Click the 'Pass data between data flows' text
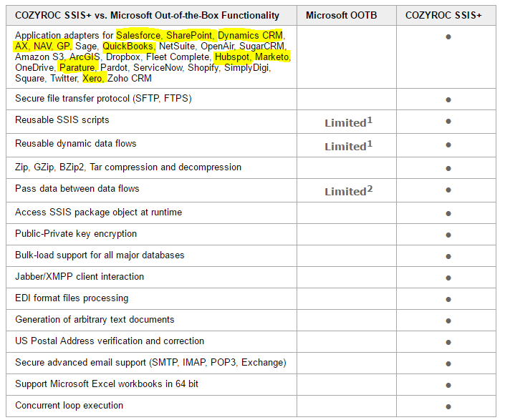 coord(77,188)
